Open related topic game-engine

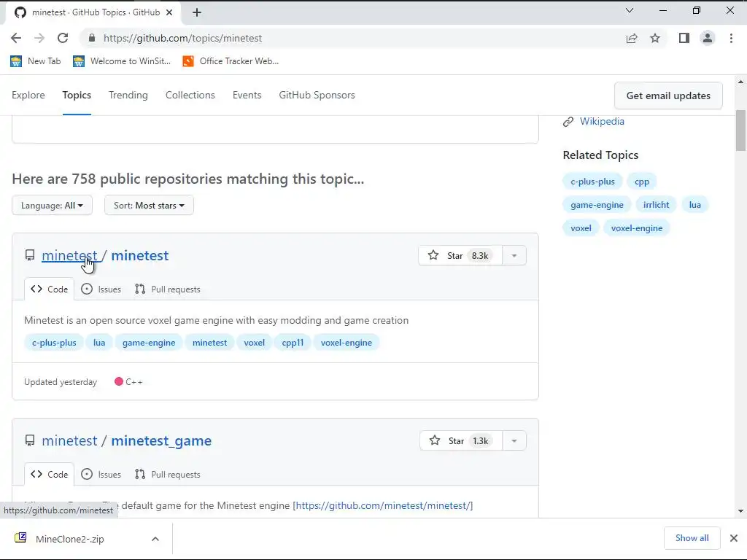[597, 205]
